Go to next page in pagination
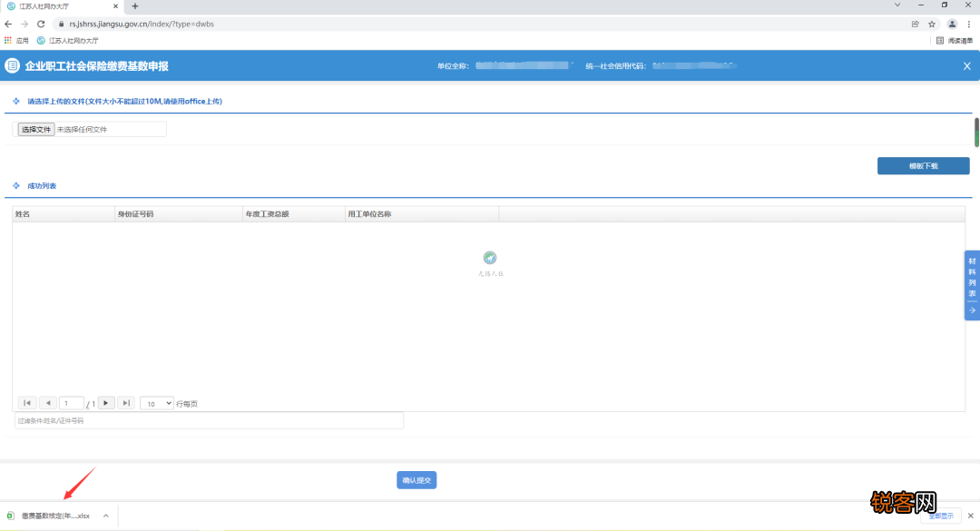The image size is (980, 531). [x=106, y=403]
